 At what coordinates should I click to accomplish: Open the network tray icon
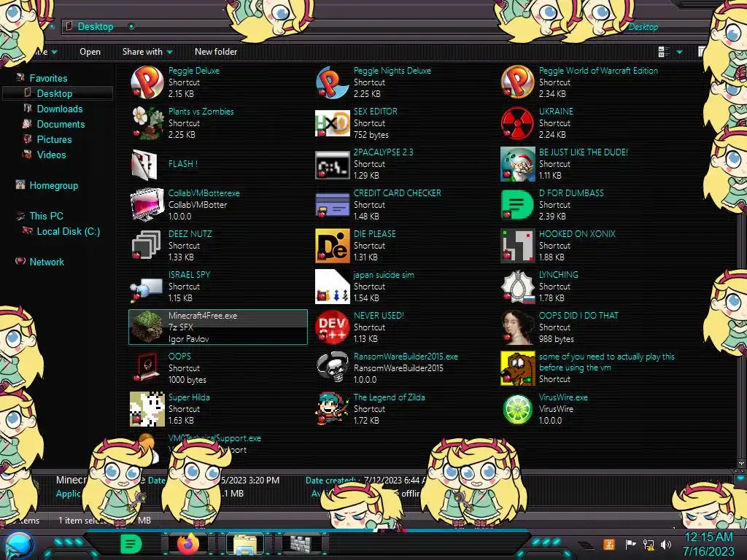point(649,544)
